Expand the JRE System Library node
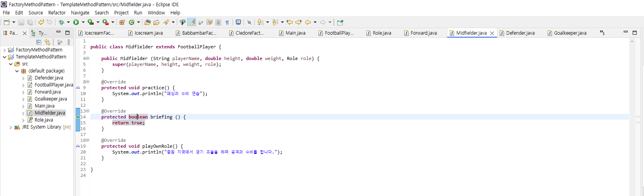 click(x=11, y=127)
